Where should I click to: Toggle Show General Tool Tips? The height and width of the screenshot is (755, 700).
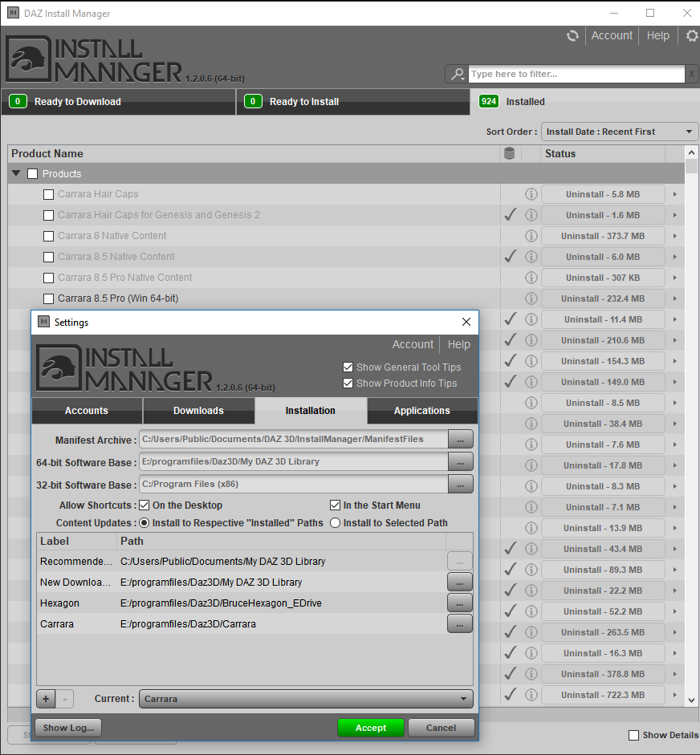coord(348,367)
